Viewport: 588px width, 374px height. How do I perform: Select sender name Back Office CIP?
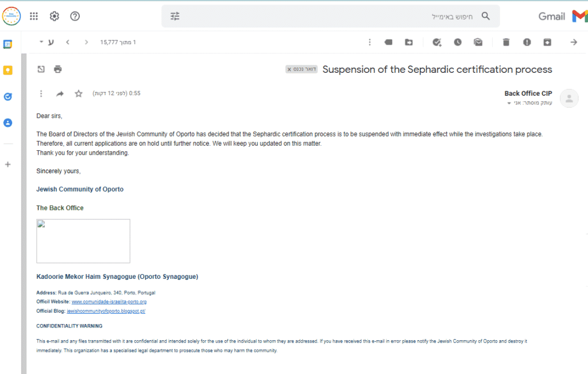(x=528, y=93)
